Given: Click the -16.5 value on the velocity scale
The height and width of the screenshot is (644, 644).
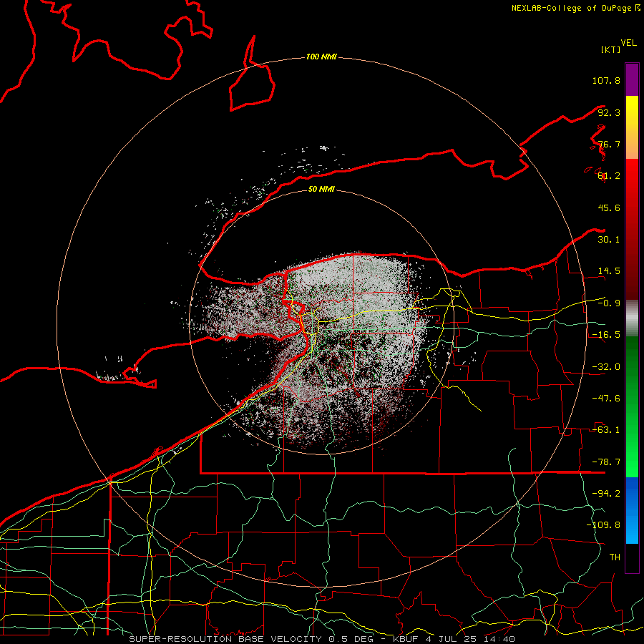Looking at the screenshot, I should 606,335.
